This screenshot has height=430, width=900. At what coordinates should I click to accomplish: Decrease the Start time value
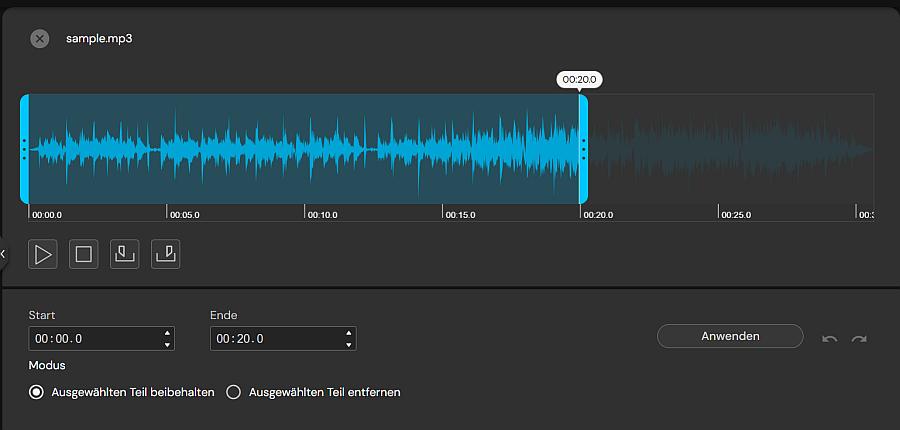point(166,345)
